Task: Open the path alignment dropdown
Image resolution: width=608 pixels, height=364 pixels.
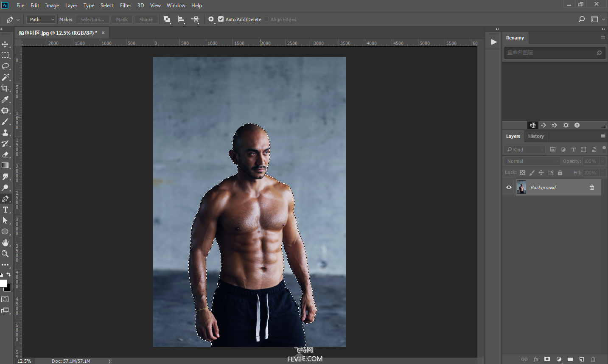Action: (181, 19)
